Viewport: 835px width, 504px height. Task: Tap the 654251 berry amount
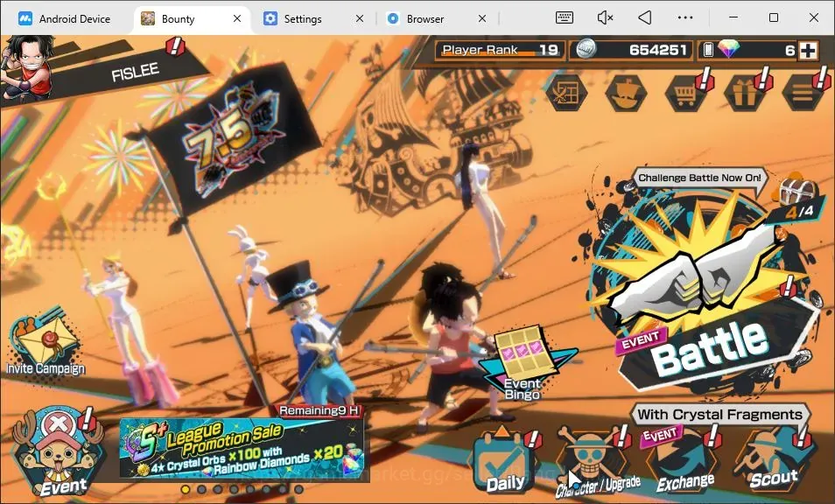(x=657, y=50)
